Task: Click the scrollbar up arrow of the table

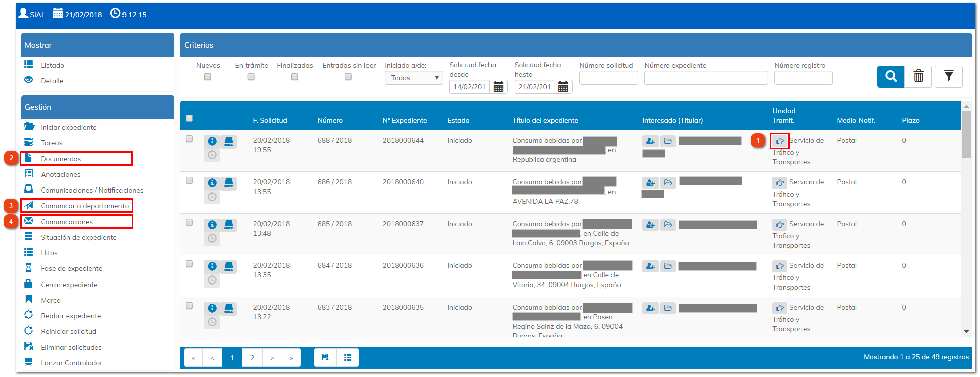Action: click(966, 106)
